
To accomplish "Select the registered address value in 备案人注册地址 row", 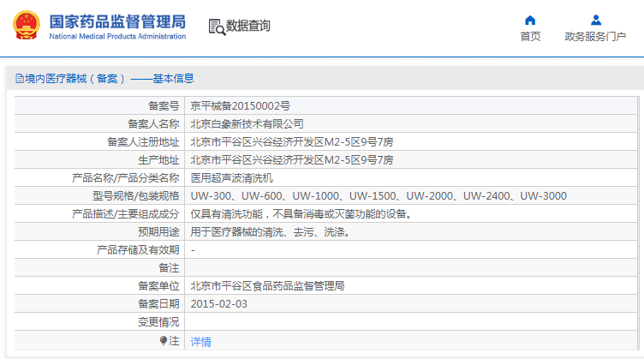I will pos(292,142).
